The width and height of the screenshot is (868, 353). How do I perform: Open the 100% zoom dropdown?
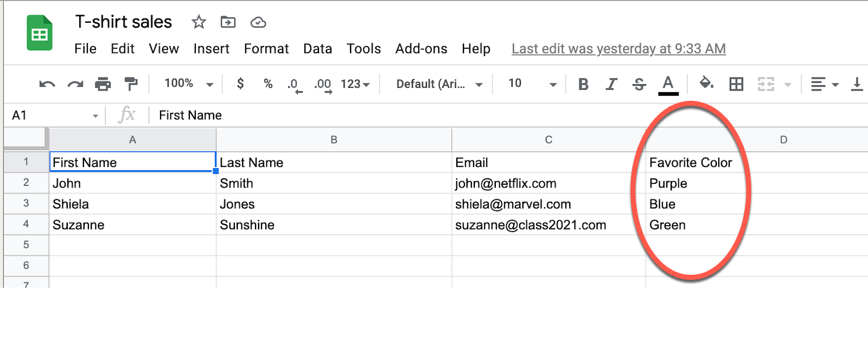pos(188,84)
